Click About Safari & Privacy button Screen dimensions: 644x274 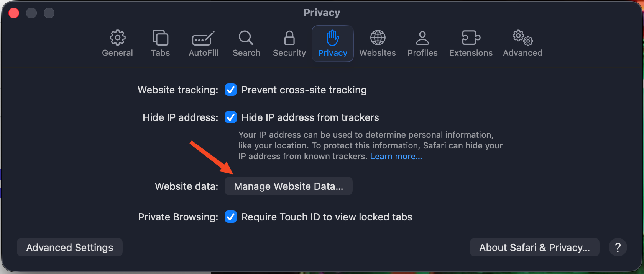click(x=534, y=248)
